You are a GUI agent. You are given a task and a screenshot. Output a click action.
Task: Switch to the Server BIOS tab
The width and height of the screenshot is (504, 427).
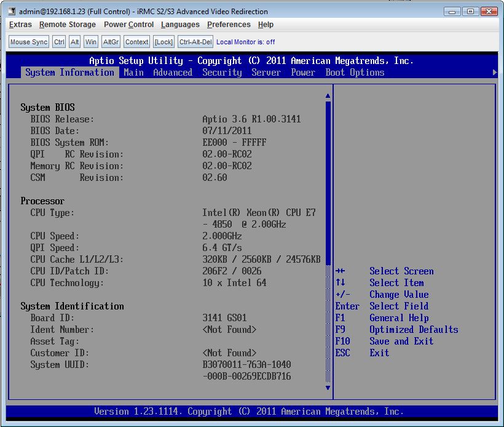[x=266, y=73]
